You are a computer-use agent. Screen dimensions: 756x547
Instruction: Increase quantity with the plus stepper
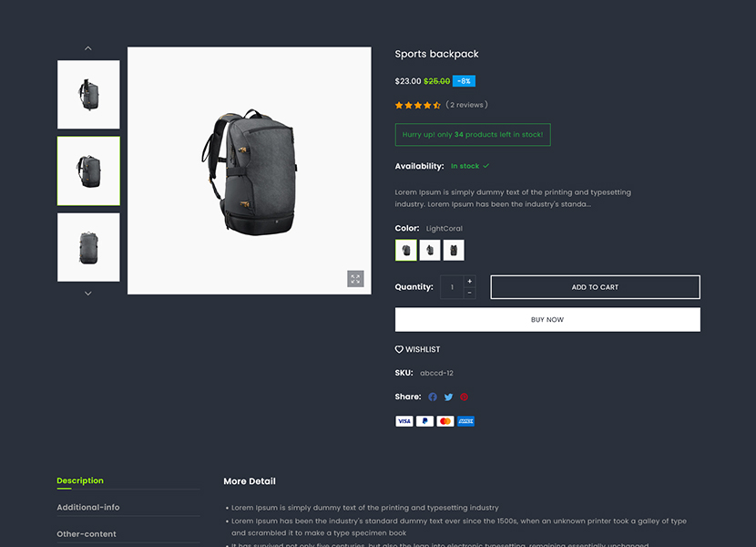pos(469,280)
